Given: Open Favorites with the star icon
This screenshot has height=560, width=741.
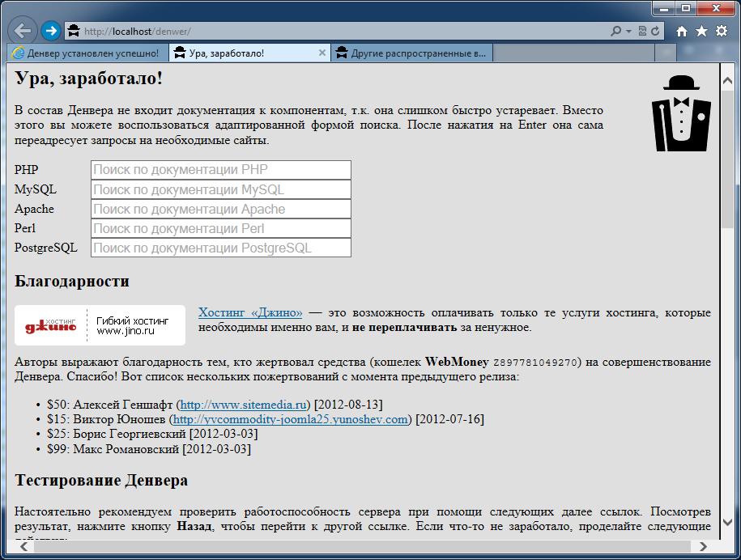Looking at the screenshot, I should coord(701,31).
